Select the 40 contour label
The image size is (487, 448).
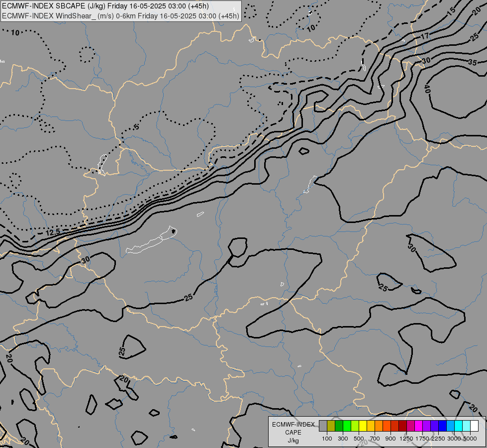pos(427,89)
